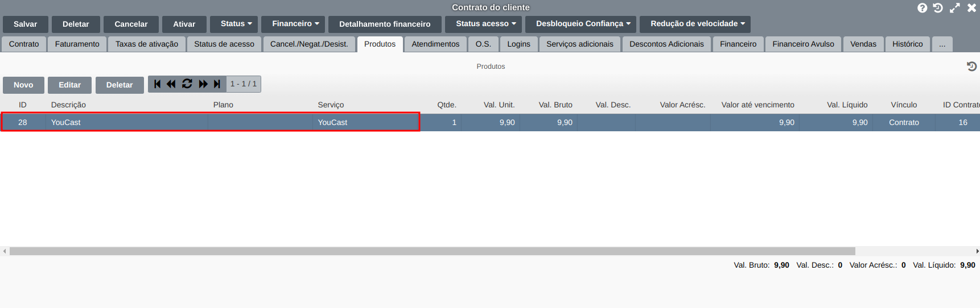The width and height of the screenshot is (980, 308).
Task: Sort by the Plano column header
Action: (x=223, y=105)
